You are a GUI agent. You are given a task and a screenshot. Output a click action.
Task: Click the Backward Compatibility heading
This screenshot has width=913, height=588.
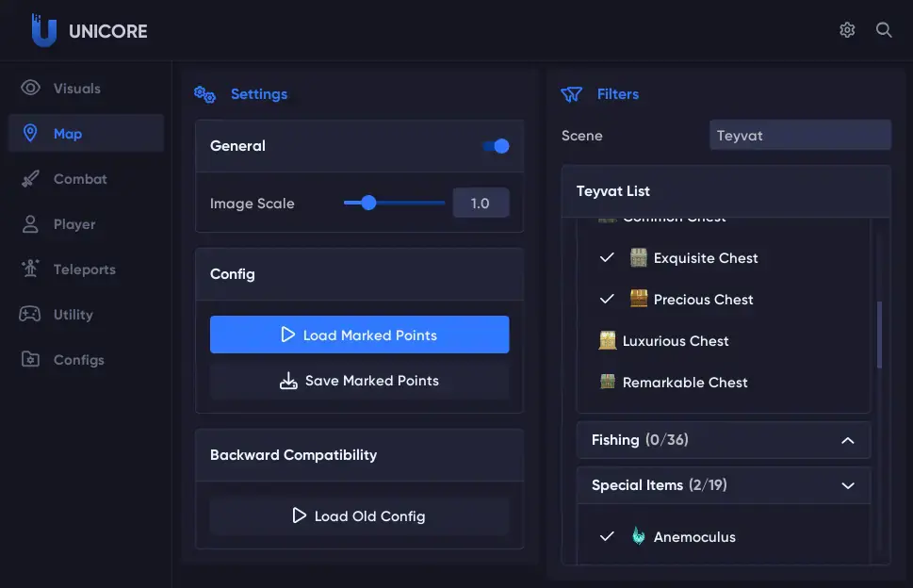coord(293,455)
